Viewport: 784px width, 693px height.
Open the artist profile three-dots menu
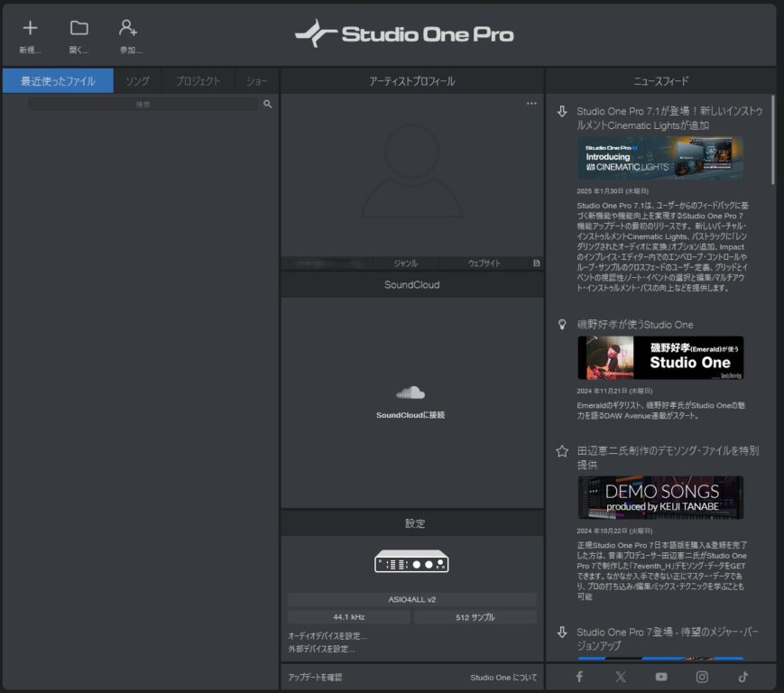[x=531, y=104]
